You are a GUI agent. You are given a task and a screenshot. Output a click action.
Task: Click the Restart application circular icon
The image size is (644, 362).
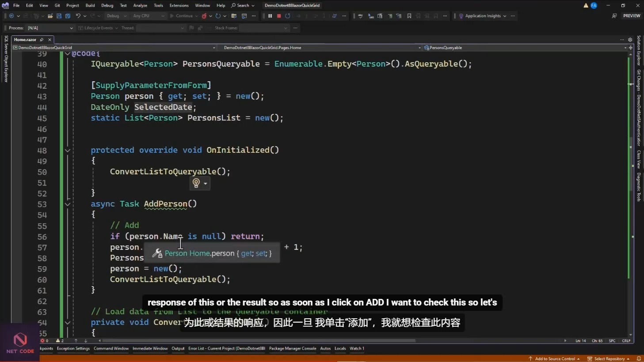tap(218, 16)
